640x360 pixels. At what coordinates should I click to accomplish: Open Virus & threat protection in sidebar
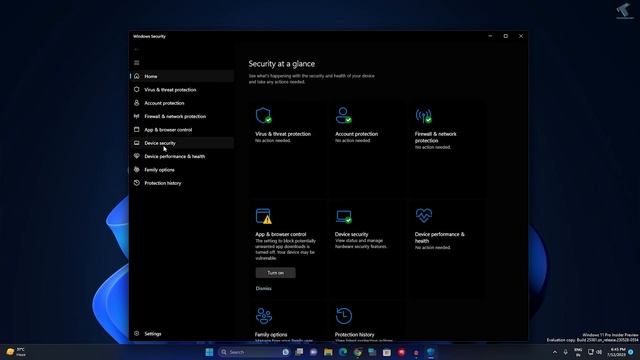click(x=182, y=90)
